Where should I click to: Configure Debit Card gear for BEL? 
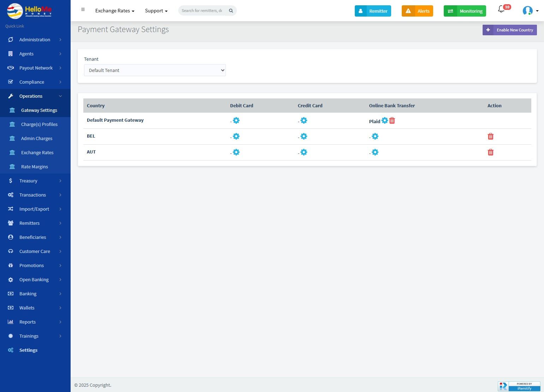[x=236, y=136]
